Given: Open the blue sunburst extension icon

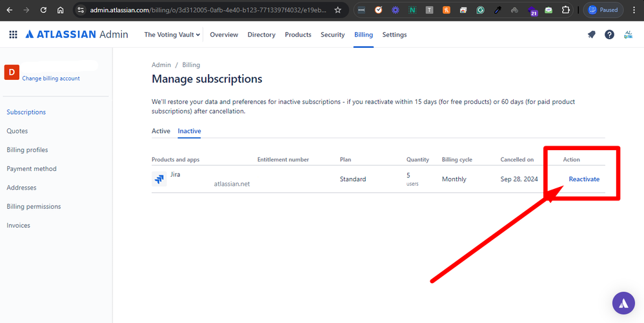Looking at the screenshot, I should click(395, 10).
